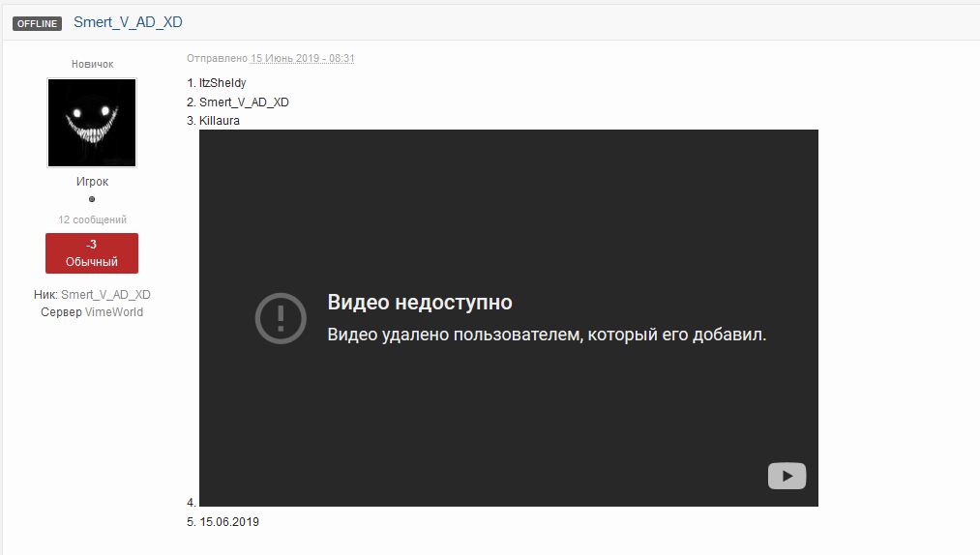The image size is (980, 555).
Task: Click the smiling dark face avatar
Action: (92, 123)
